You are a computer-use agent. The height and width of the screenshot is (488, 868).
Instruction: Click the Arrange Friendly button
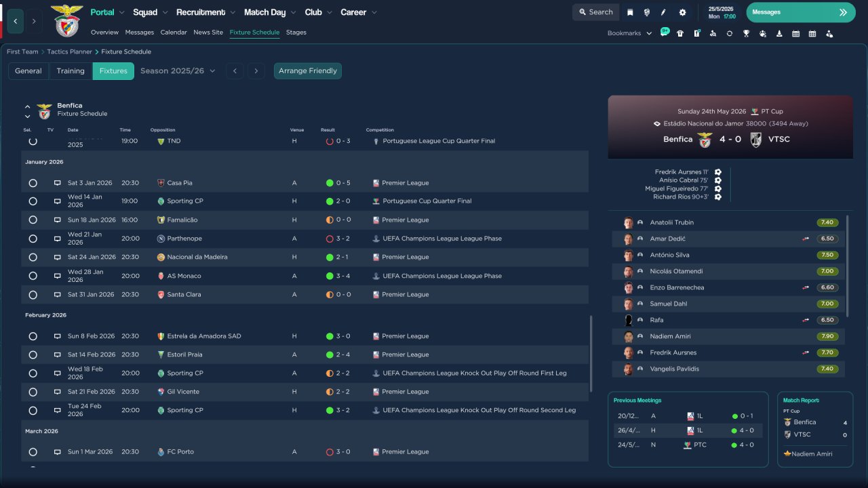308,71
